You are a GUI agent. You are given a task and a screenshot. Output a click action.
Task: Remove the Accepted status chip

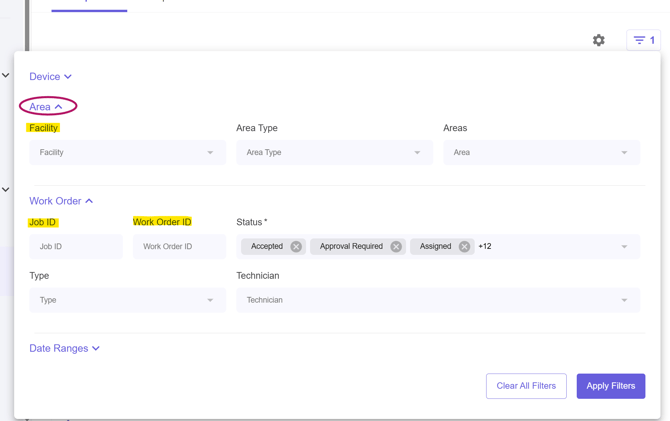296,247
